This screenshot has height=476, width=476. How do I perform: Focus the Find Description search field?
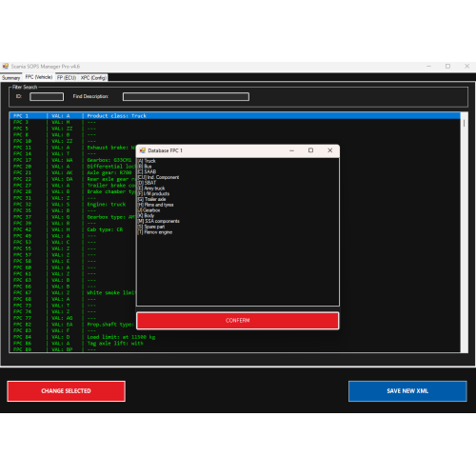click(186, 97)
